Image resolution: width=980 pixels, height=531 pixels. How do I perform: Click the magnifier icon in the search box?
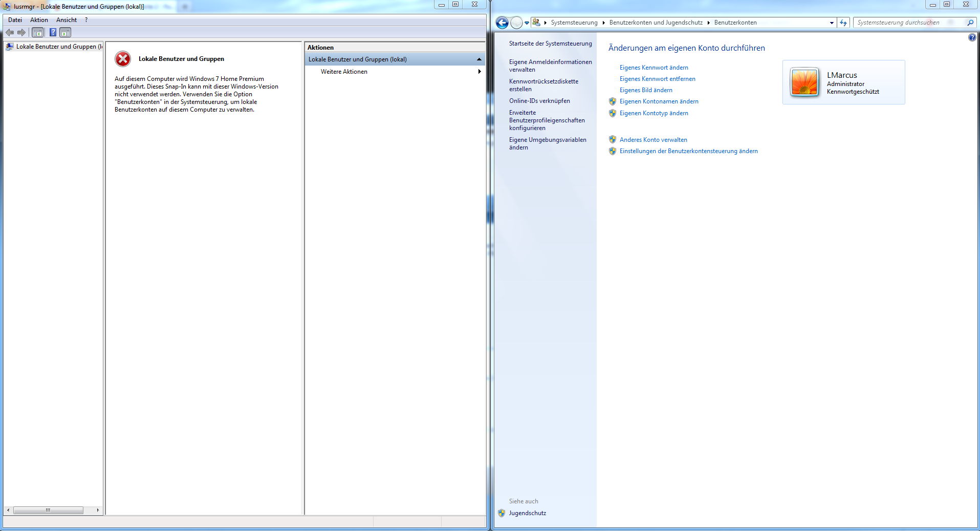[970, 23]
